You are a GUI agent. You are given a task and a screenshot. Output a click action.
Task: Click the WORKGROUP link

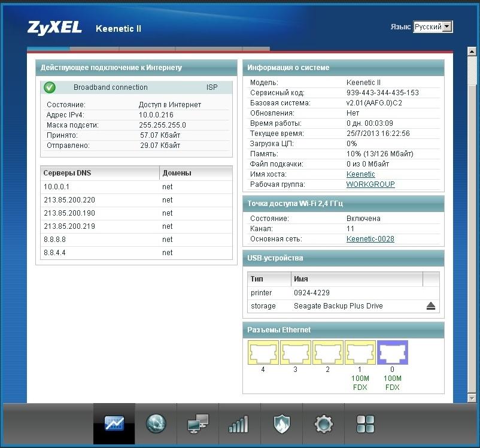370,184
